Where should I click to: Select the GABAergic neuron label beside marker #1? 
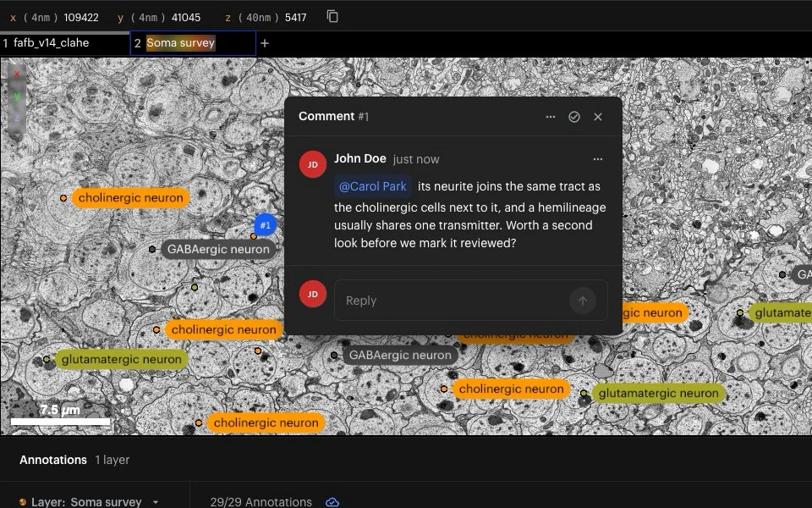click(x=218, y=249)
